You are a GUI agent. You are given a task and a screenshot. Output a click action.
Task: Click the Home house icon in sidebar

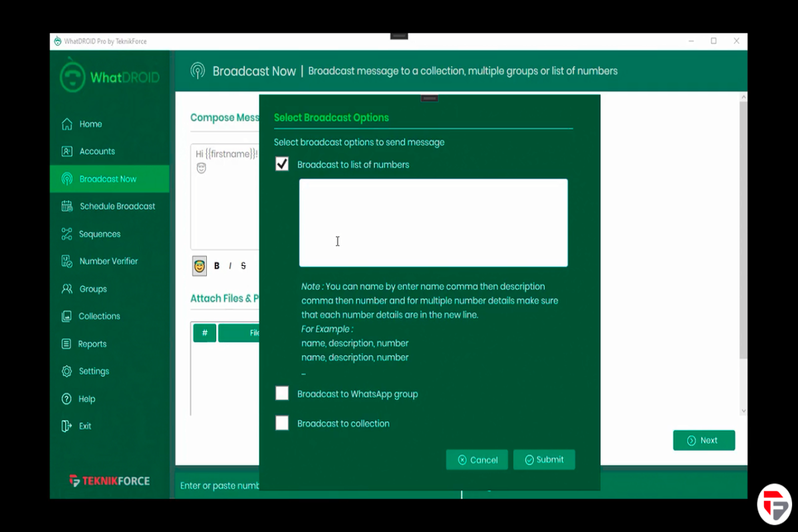[66, 124]
